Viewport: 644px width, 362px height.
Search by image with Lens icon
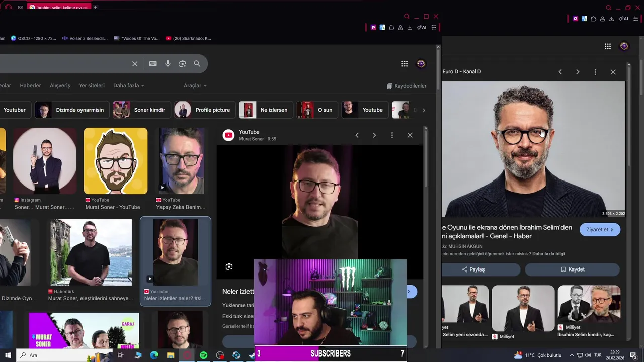pyautogui.click(x=183, y=64)
